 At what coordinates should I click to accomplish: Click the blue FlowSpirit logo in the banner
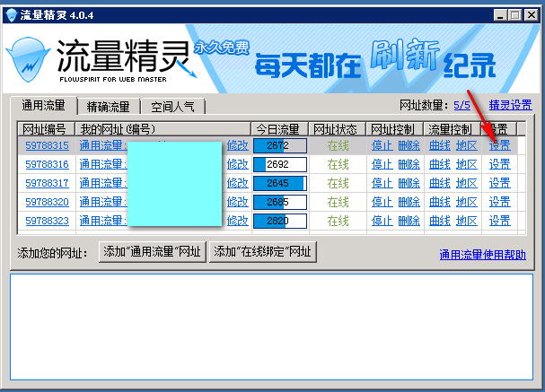pos(28,59)
